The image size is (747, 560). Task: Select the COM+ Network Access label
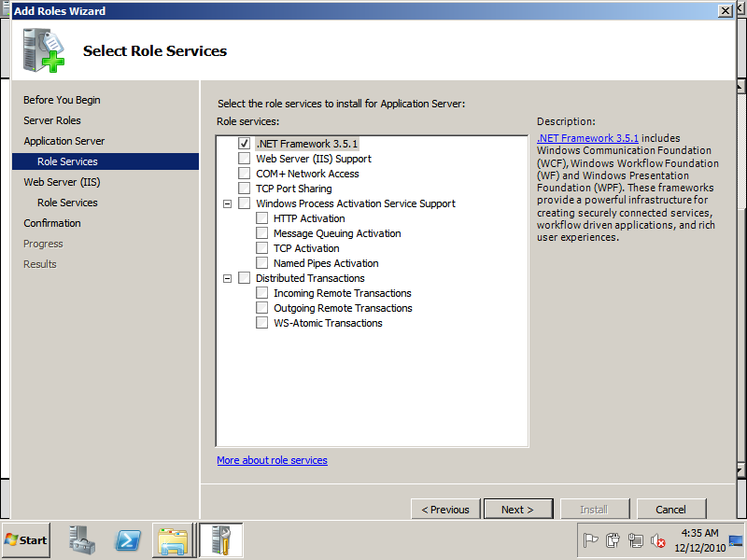pos(307,174)
